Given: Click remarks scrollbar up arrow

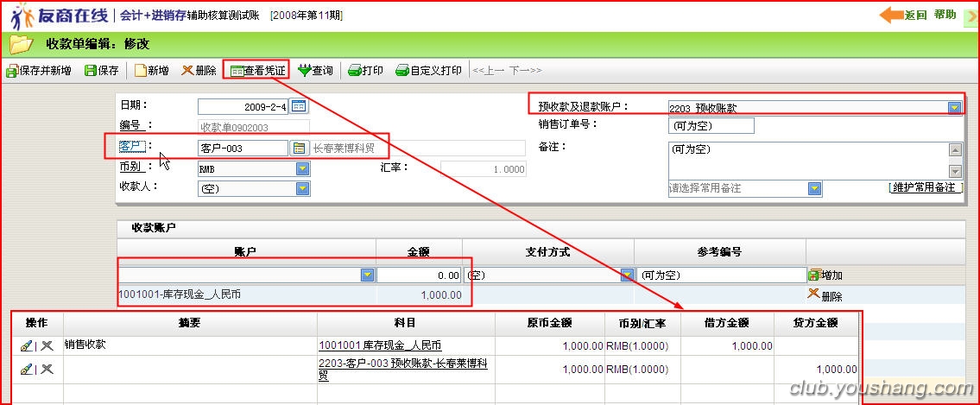Looking at the screenshot, I should [x=955, y=149].
